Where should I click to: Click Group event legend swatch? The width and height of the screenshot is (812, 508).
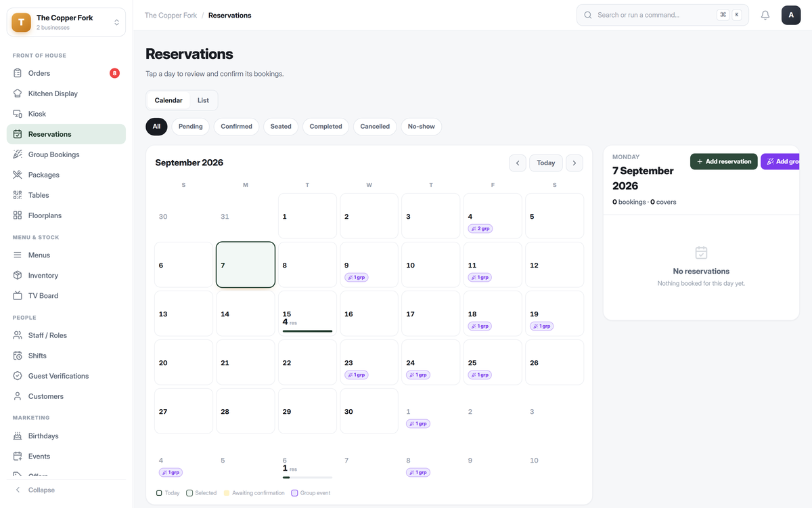[x=294, y=493]
